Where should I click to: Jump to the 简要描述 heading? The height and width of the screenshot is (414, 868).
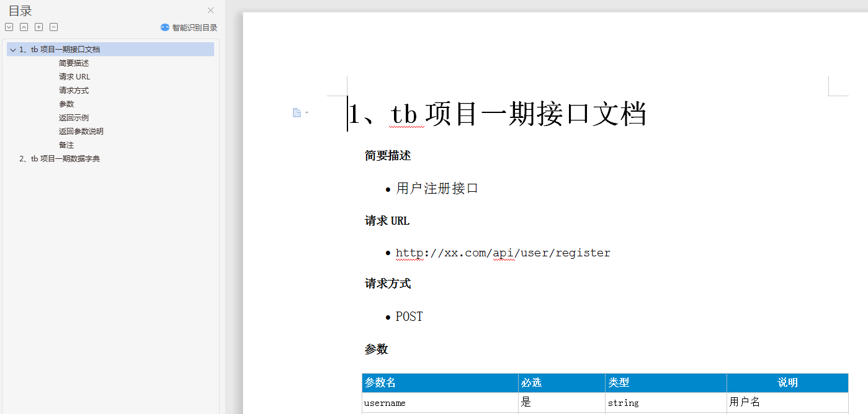tap(73, 63)
